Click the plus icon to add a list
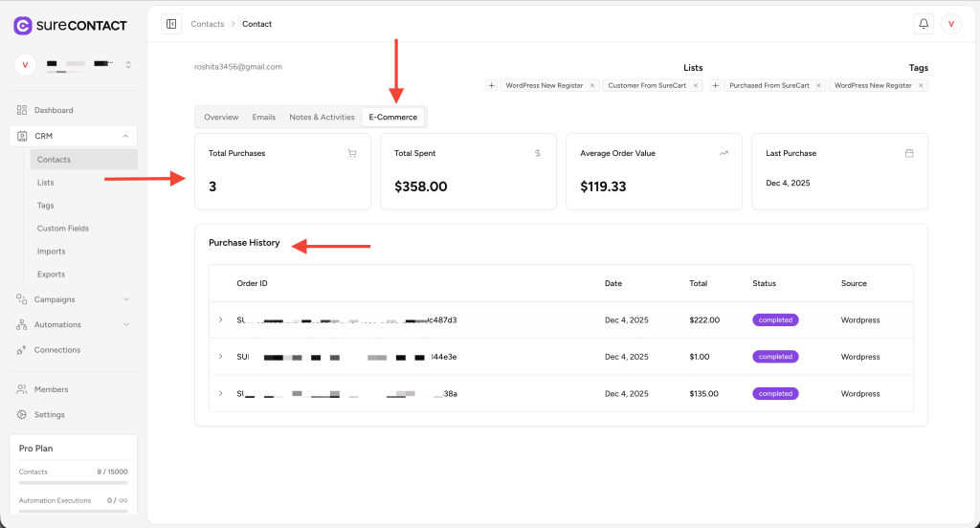Image resolution: width=980 pixels, height=528 pixels. click(x=492, y=85)
